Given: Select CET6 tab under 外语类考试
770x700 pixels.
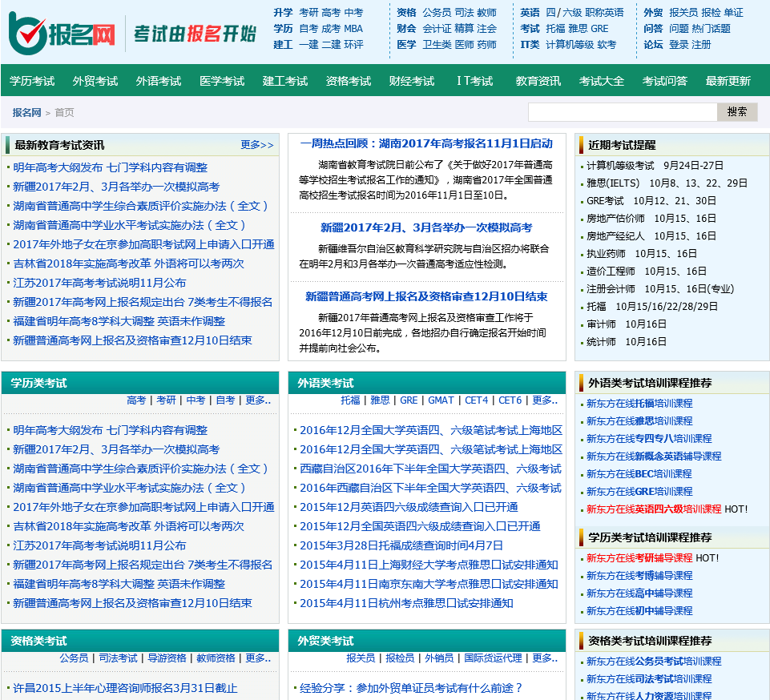Looking at the screenshot, I should [510, 400].
